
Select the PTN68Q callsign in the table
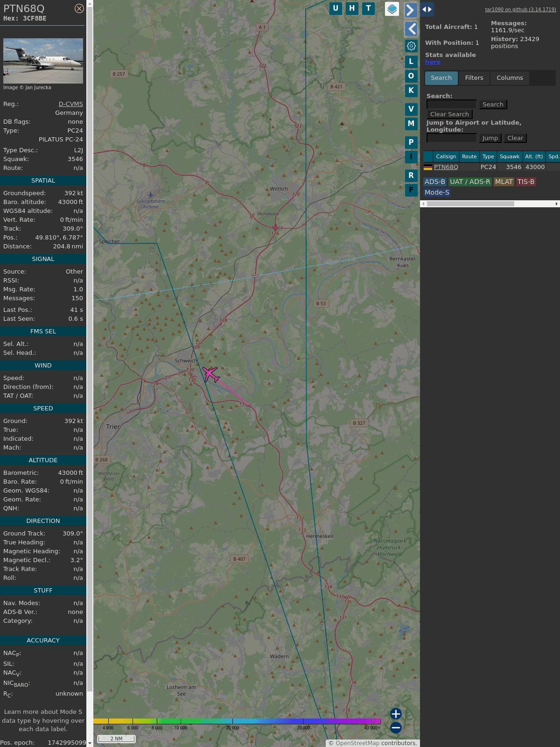coord(446,167)
